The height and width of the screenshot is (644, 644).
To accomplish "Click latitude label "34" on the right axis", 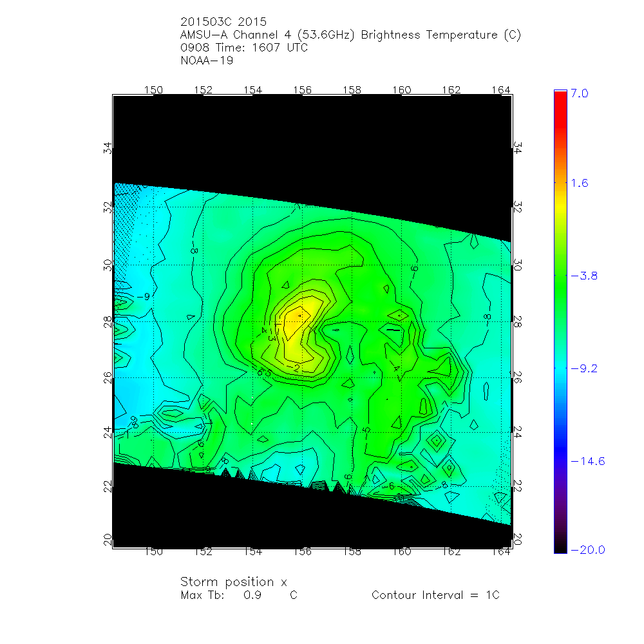I will click(518, 148).
